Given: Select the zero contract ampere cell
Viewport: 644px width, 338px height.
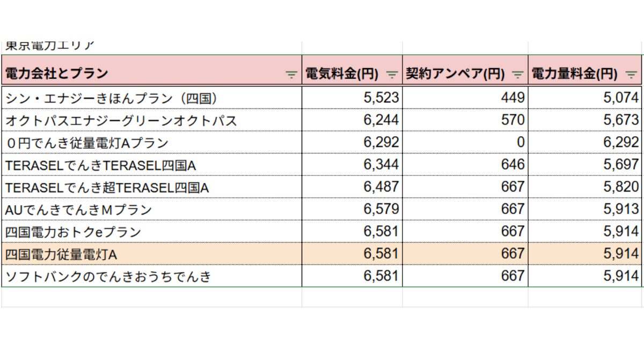Looking at the screenshot, I should (x=465, y=142).
